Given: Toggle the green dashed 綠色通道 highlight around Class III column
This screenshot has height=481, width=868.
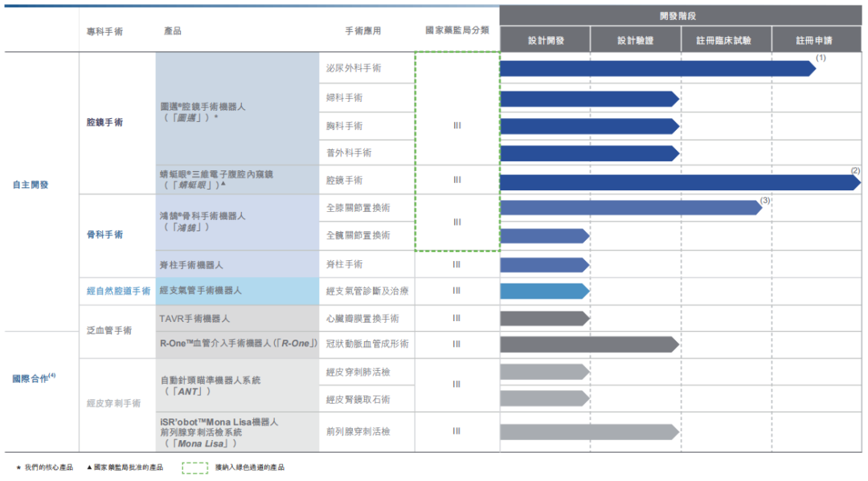Looking at the screenshot, I should click(456, 153).
